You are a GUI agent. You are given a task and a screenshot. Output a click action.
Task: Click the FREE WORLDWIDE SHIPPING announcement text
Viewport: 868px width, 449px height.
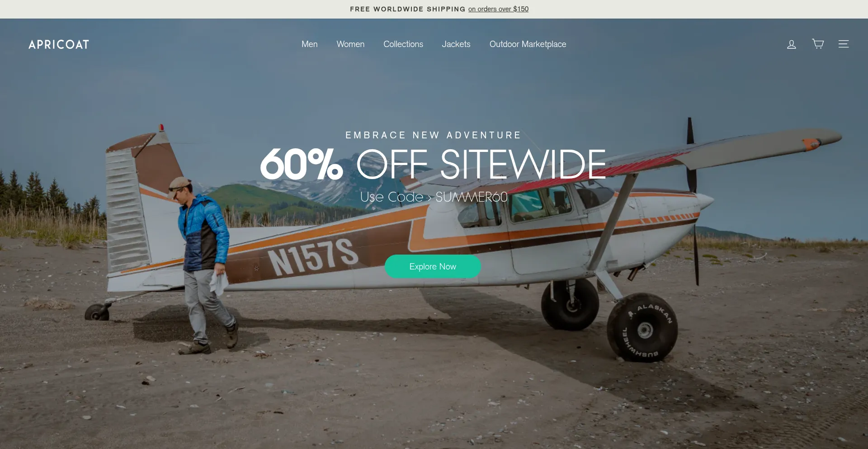tap(407, 9)
